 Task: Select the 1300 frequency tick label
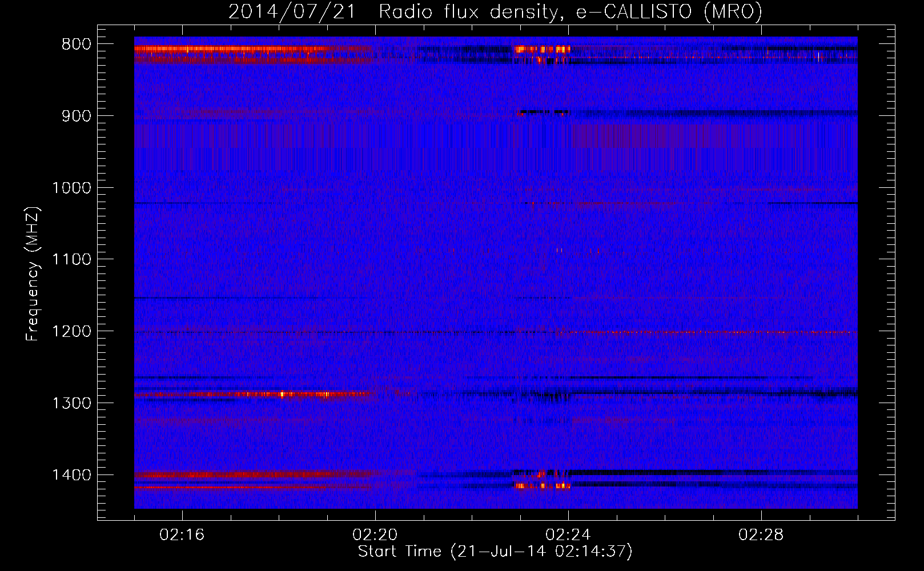pos(72,403)
